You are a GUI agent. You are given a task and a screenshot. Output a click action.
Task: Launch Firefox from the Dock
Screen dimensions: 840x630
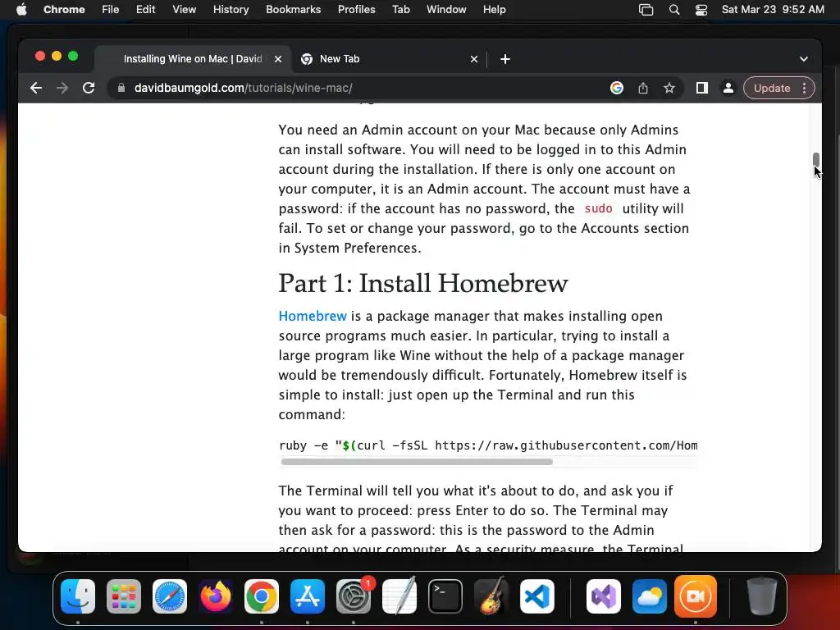pos(216,596)
